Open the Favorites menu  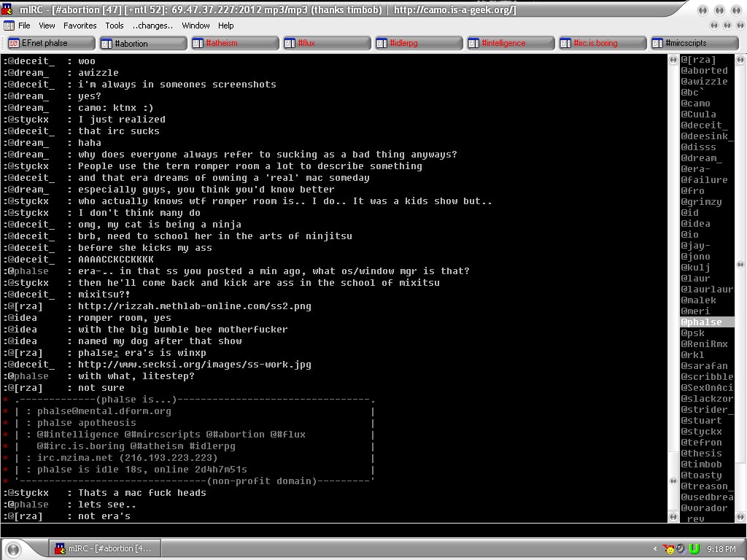pyautogui.click(x=80, y=26)
